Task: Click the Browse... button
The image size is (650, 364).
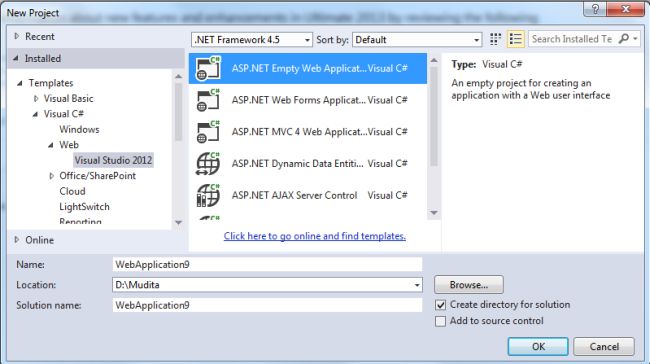Action: point(469,285)
